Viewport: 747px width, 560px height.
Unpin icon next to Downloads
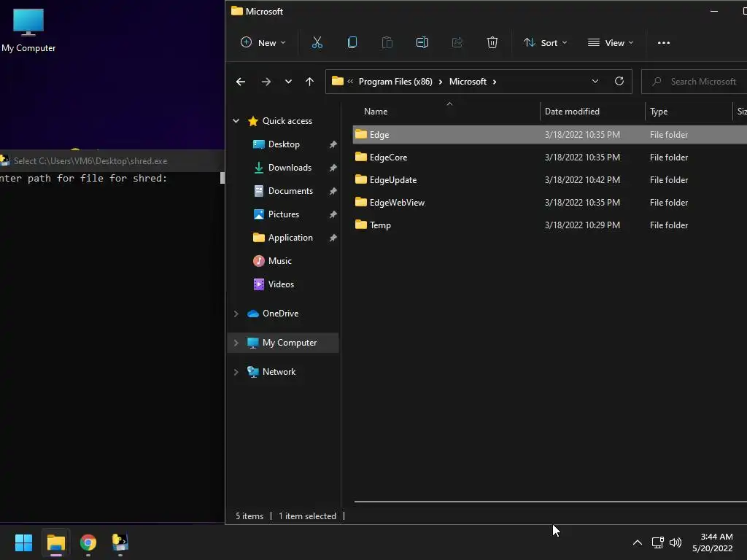tap(333, 168)
